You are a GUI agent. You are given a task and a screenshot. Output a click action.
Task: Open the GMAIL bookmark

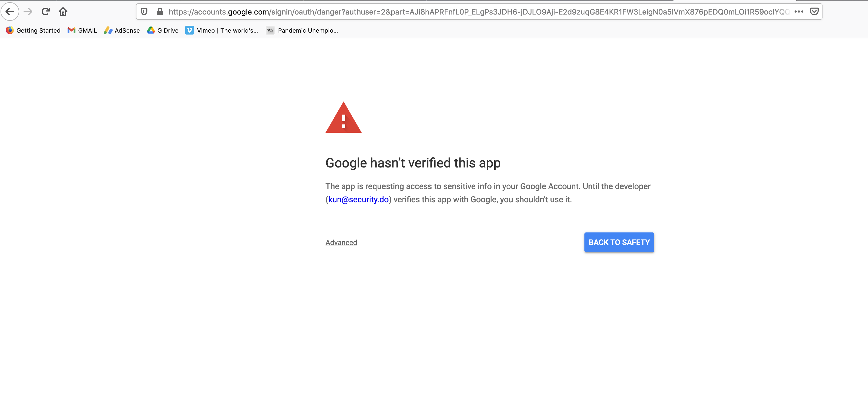(x=82, y=30)
